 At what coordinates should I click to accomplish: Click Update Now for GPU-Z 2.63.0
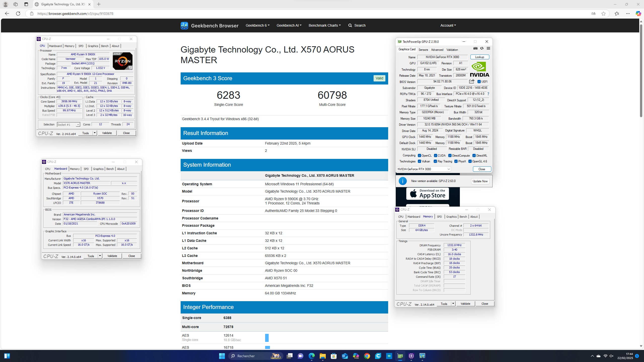click(480, 181)
